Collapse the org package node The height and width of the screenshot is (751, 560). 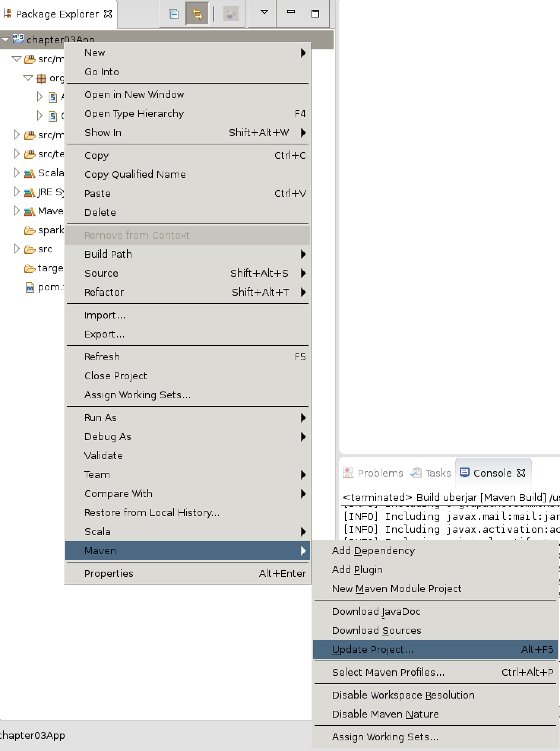tap(28, 78)
